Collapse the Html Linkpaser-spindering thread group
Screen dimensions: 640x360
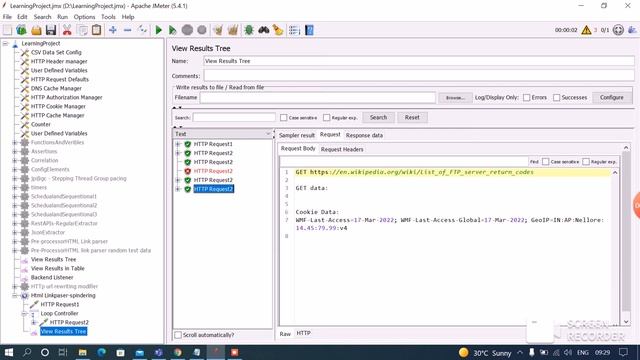15,296
